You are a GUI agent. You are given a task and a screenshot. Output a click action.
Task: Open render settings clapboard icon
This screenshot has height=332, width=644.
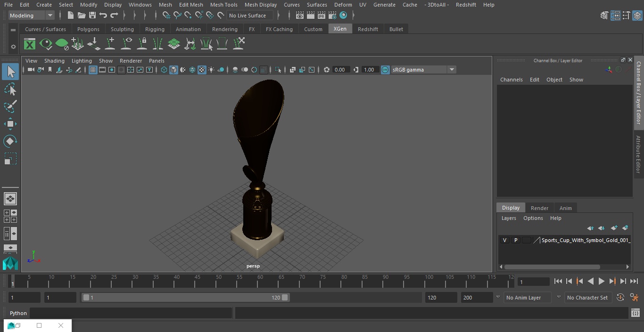pyautogui.click(x=332, y=16)
